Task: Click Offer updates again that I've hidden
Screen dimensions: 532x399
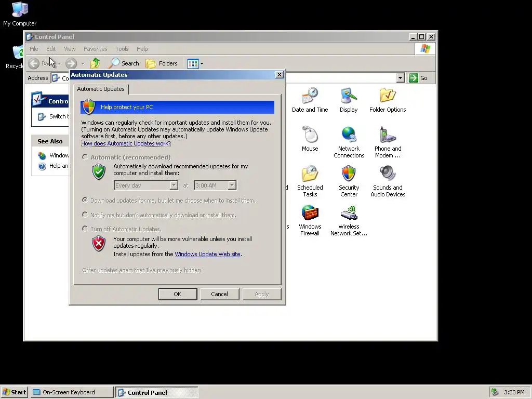Action: [x=141, y=270]
